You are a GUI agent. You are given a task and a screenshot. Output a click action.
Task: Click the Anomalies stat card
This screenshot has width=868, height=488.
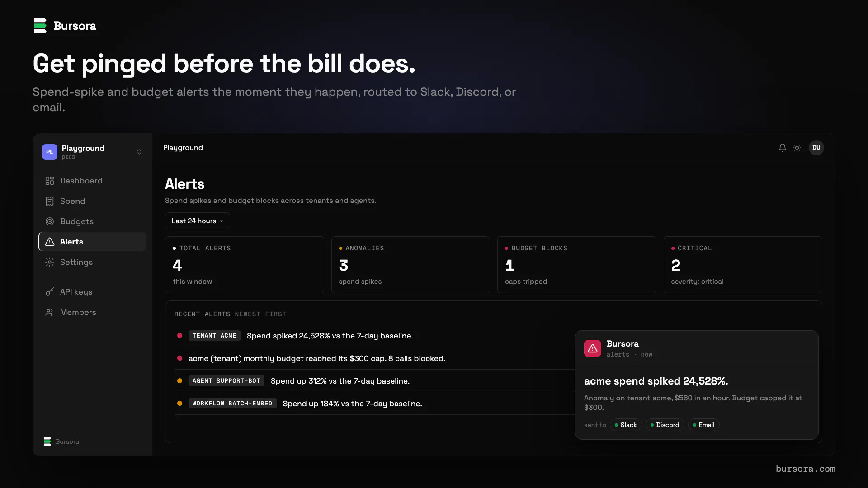(410, 265)
